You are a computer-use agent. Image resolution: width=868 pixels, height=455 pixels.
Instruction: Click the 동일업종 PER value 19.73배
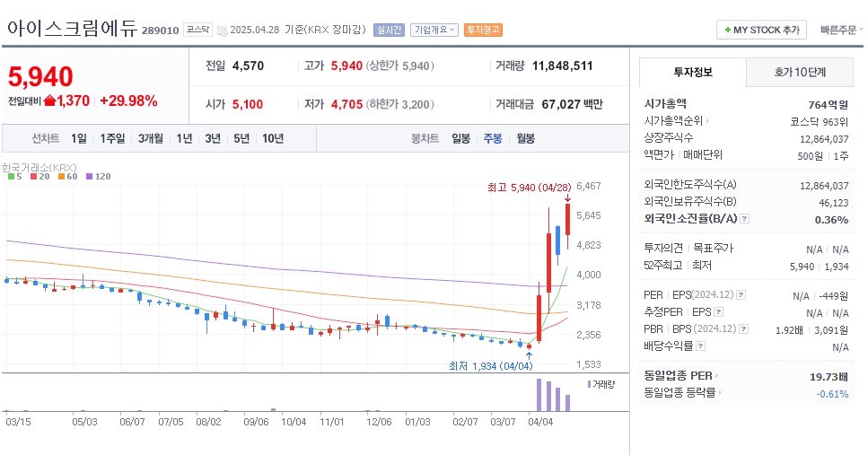coord(829,377)
